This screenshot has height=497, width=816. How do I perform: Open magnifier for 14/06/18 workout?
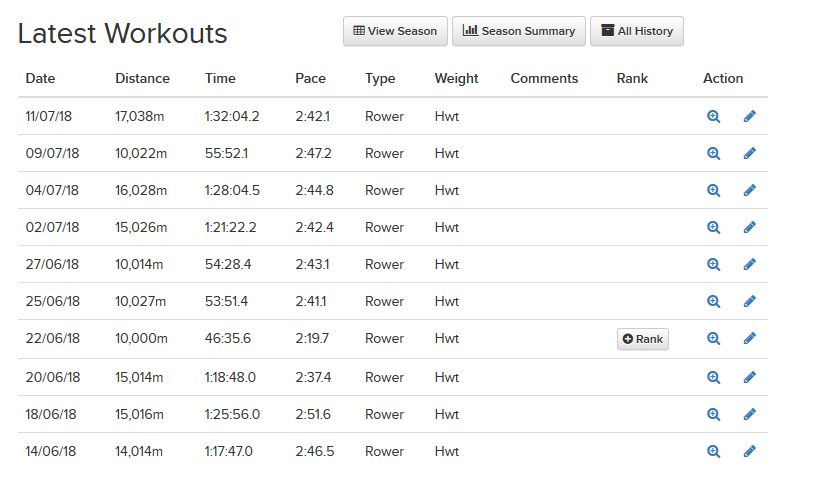713,451
